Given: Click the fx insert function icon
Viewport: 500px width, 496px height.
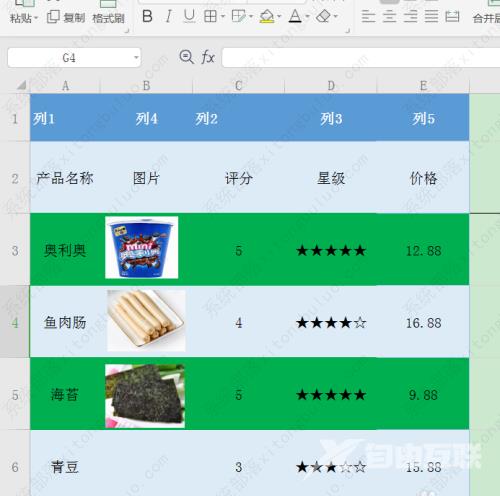Looking at the screenshot, I should click(x=208, y=57).
